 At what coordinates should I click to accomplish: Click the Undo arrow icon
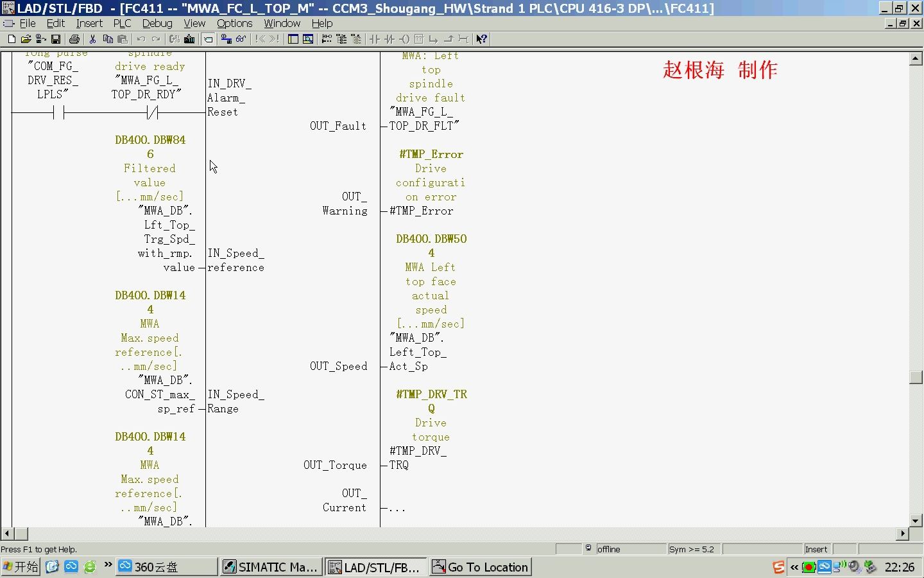coord(141,39)
